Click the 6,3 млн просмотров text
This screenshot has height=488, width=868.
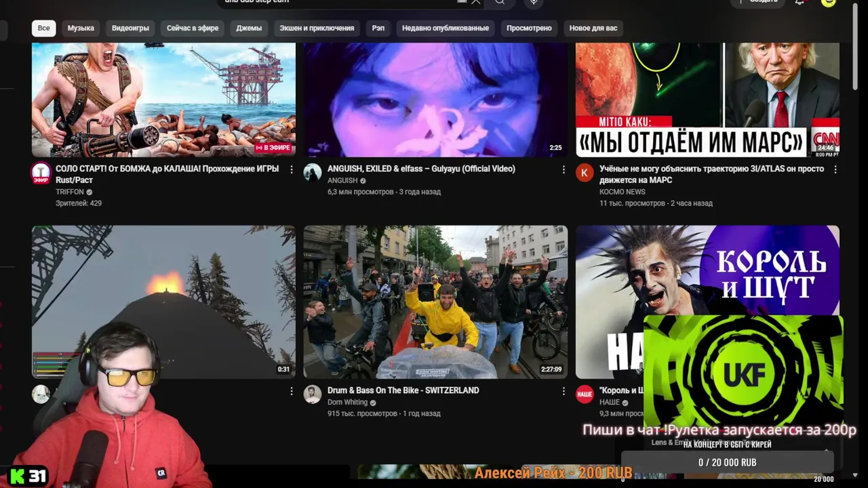coord(360,192)
